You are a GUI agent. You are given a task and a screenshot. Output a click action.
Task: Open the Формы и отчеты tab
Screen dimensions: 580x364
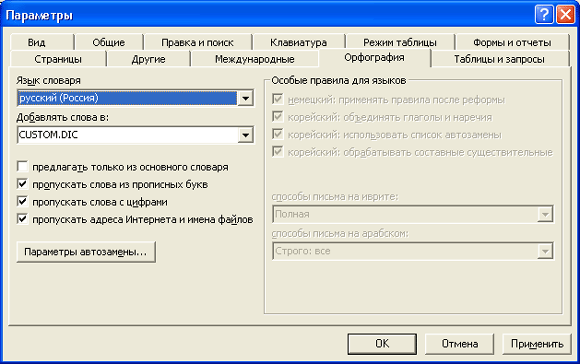click(512, 43)
